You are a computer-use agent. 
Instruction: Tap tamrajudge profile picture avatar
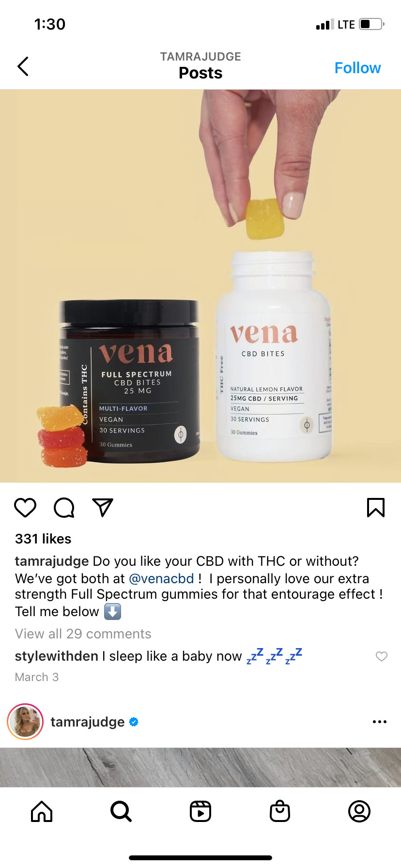pyautogui.click(x=25, y=722)
